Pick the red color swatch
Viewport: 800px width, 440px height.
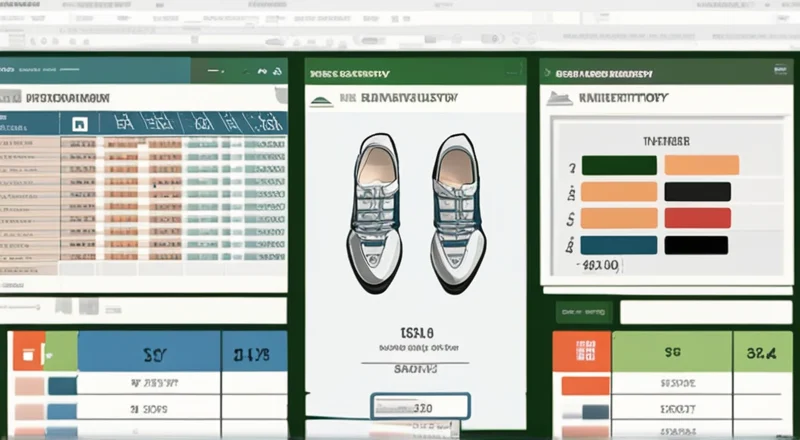pos(698,218)
